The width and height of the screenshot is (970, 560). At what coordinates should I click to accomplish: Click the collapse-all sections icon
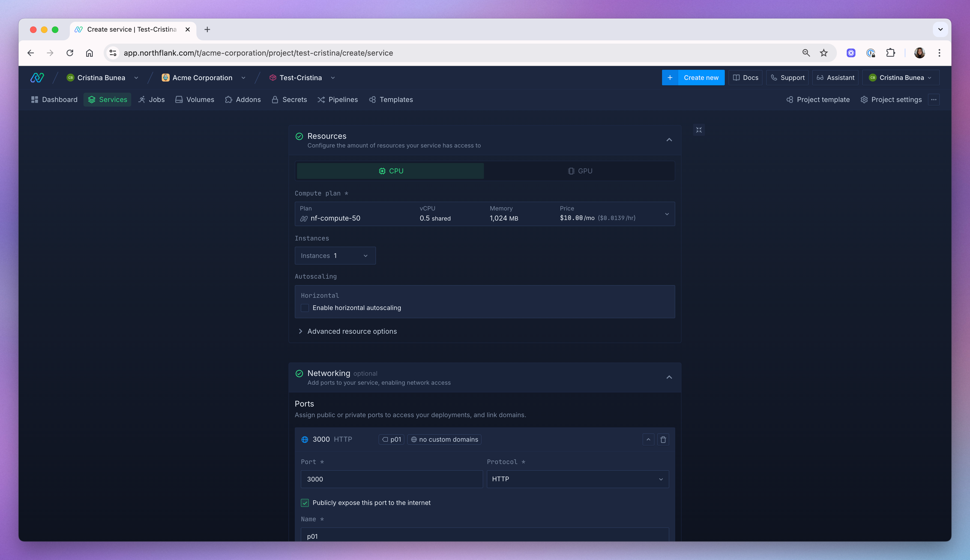click(699, 130)
